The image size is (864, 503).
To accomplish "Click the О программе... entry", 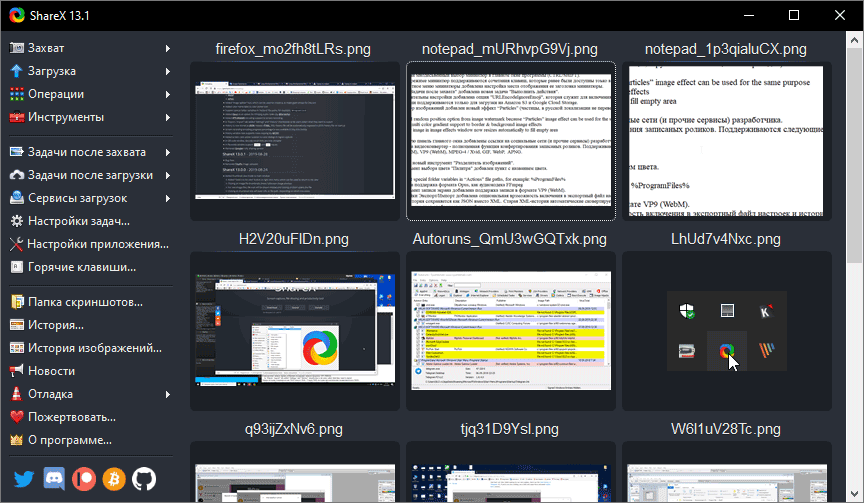I will (x=90, y=440).
